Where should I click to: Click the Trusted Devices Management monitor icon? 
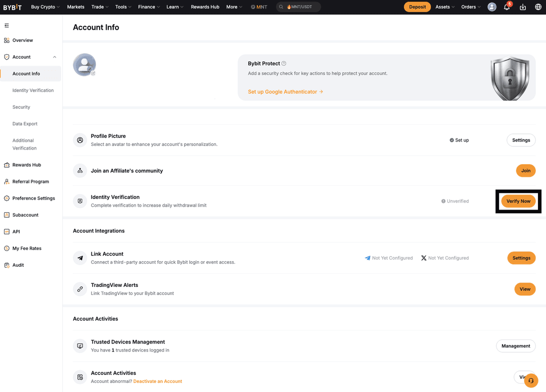[x=80, y=346]
